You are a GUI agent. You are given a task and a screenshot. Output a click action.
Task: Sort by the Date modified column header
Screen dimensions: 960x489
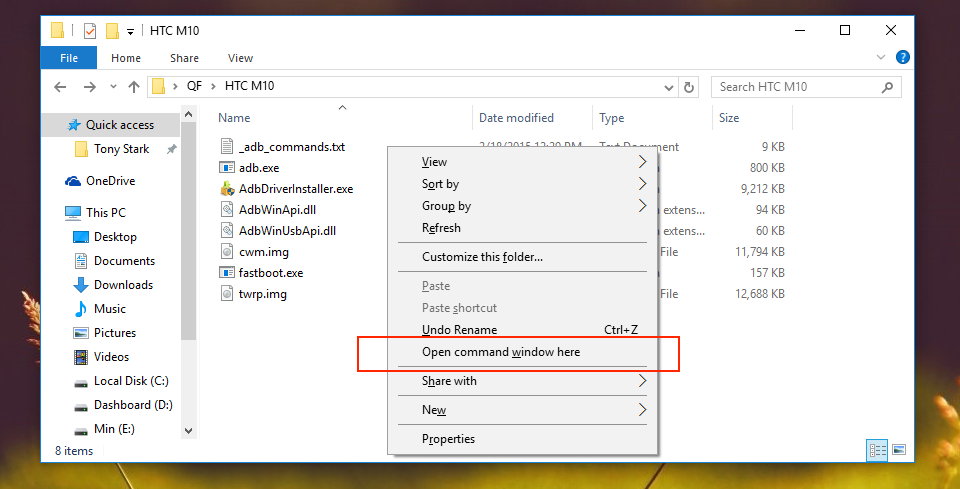pyautogui.click(x=516, y=118)
